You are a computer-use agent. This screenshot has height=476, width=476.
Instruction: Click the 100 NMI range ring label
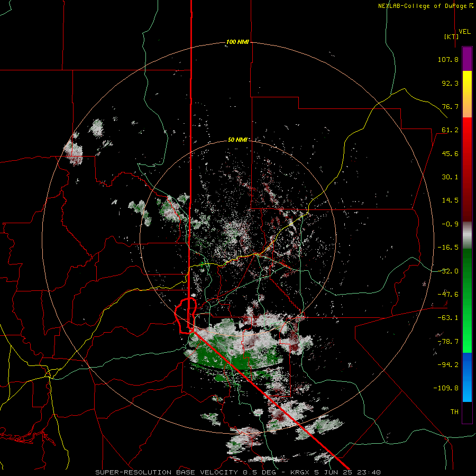(x=237, y=42)
